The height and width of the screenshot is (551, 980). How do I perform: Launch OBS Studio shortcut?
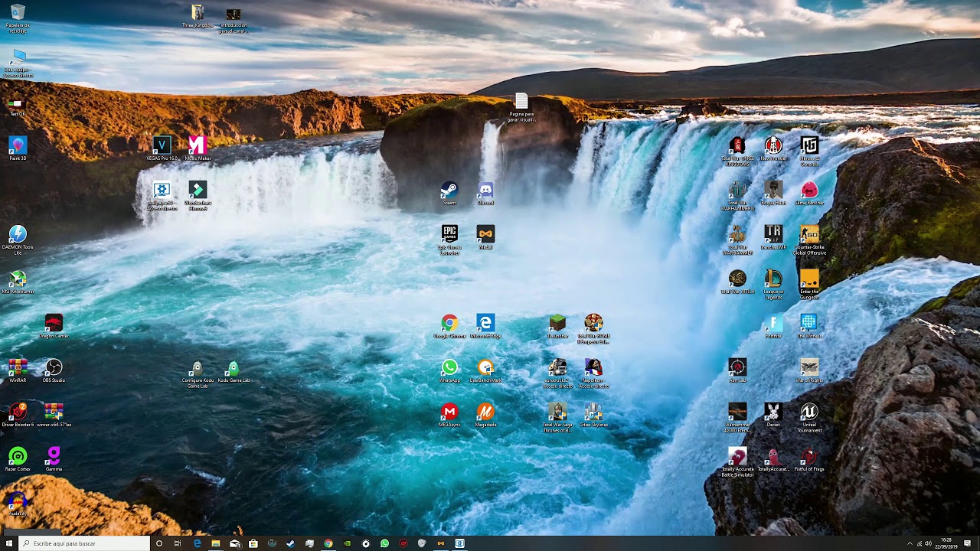coord(54,370)
